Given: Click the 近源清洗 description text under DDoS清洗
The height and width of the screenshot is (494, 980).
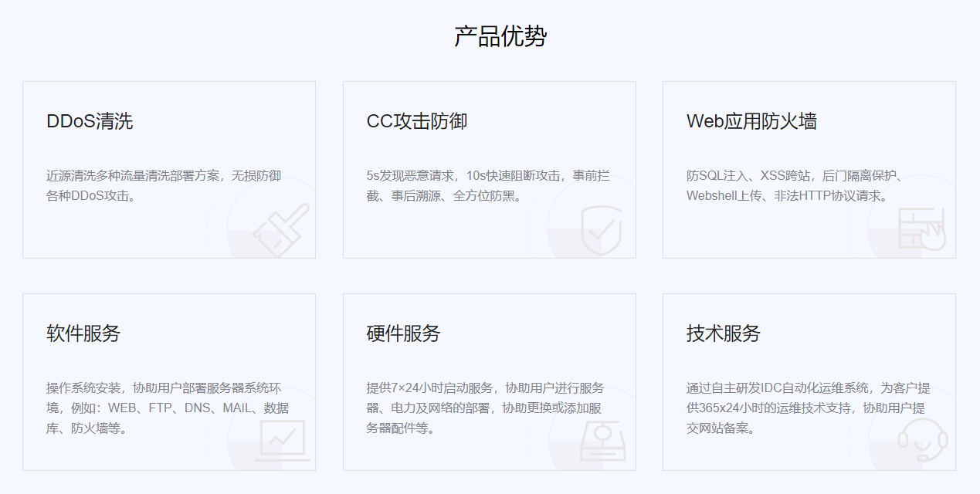Looking at the screenshot, I should pos(164,176).
